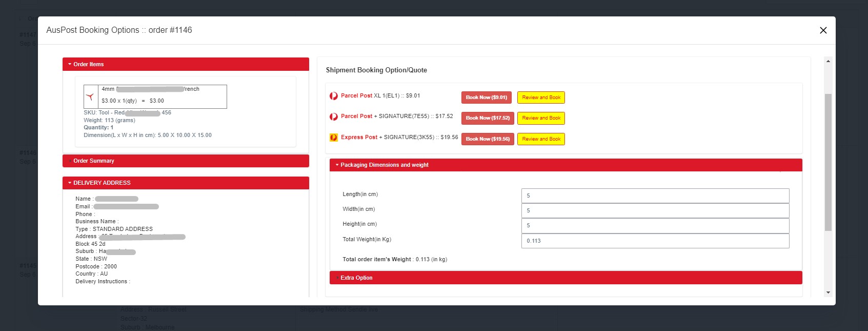
Task: Open the 4mm wrench product thumbnail
Action: tap(90, 96)
